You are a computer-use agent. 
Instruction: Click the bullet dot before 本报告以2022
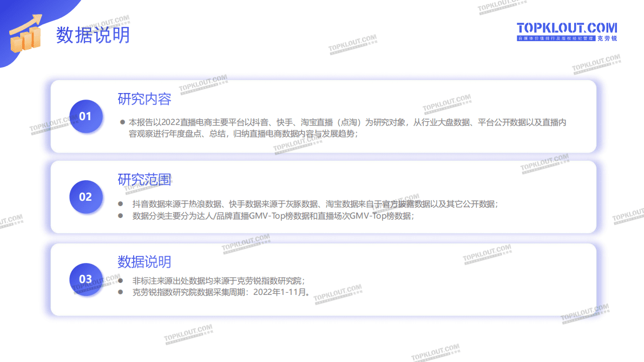click(x=122, y=122)
